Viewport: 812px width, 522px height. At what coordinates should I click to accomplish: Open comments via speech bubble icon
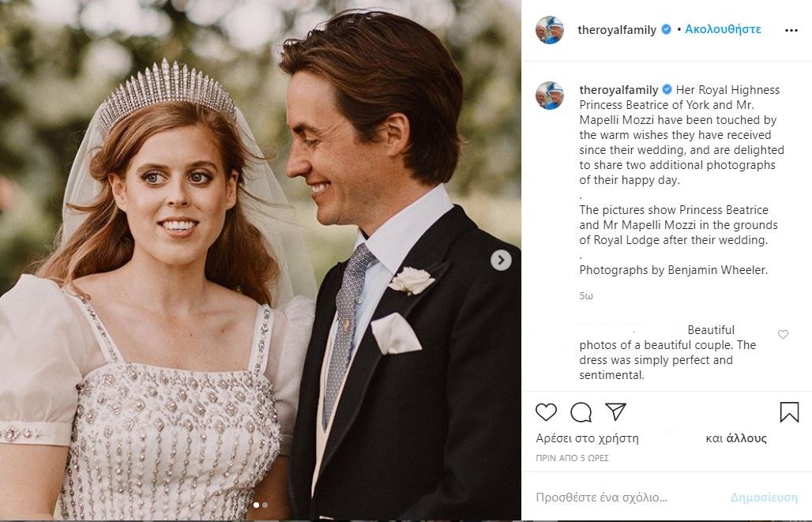(581, 412)
